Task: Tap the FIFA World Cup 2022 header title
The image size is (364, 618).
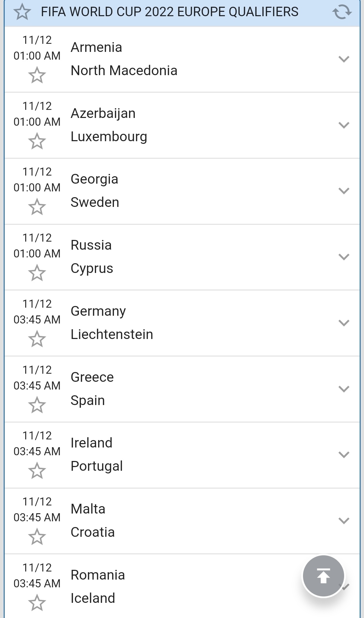Action: pos(170,12)
